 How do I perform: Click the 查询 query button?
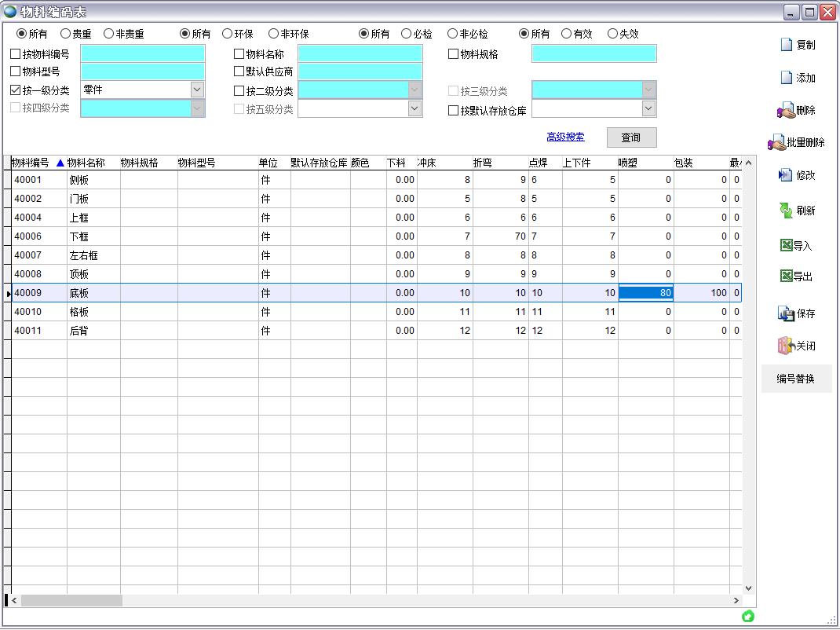coord(630,137)
